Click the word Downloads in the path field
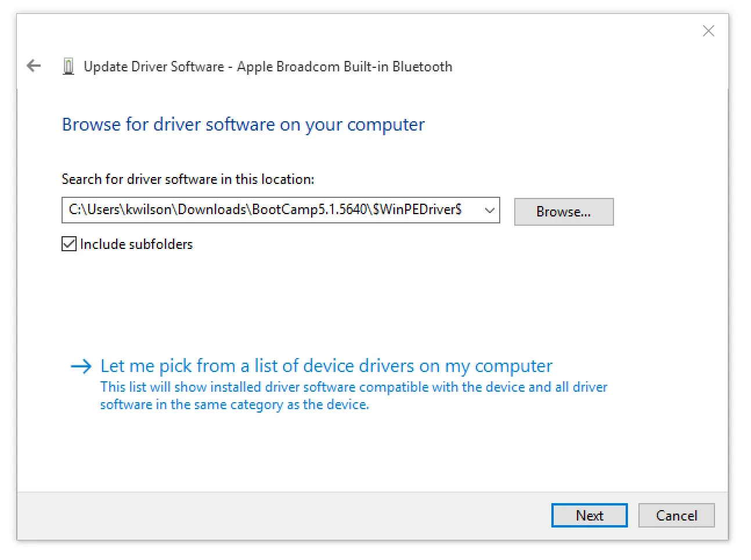Screen dimensions: 751x560 pyautogui.click(x=211, y=209)
